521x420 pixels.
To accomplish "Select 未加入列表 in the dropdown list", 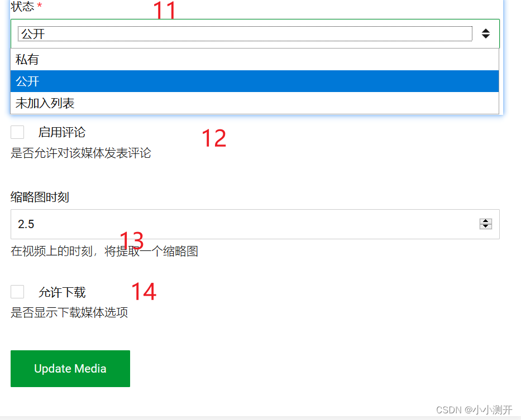I will click(x=255, y=103).
